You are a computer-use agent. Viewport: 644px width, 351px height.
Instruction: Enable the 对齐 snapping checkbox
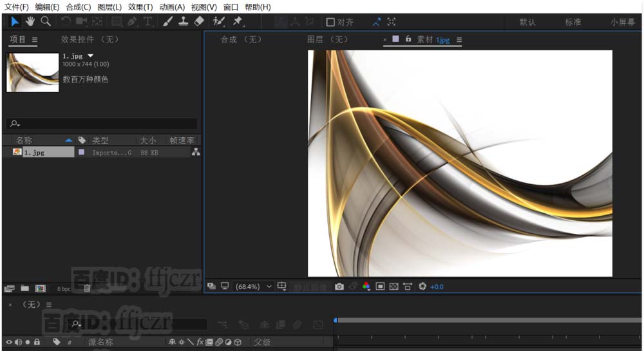(330, 22)
